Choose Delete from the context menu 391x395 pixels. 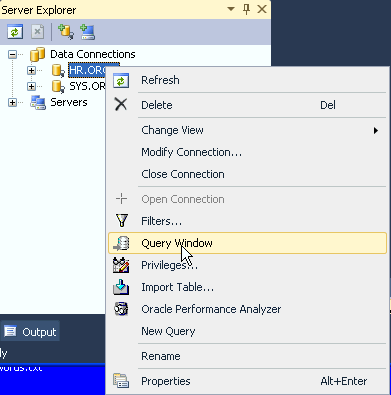pos(247,105)
